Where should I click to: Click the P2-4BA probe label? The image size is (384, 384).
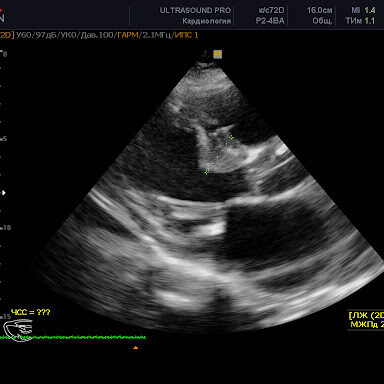click(270, 21)
